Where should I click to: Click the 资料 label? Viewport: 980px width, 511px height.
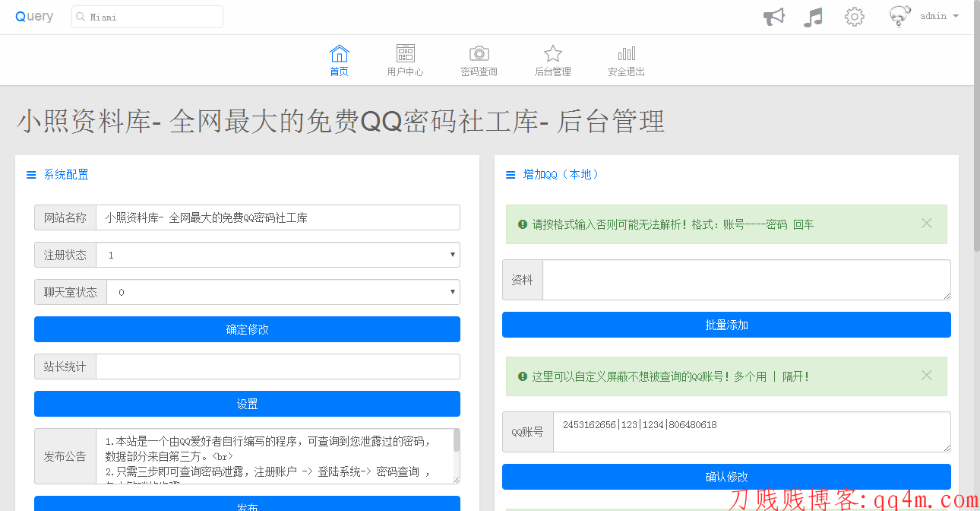click(x=523, y=280)
